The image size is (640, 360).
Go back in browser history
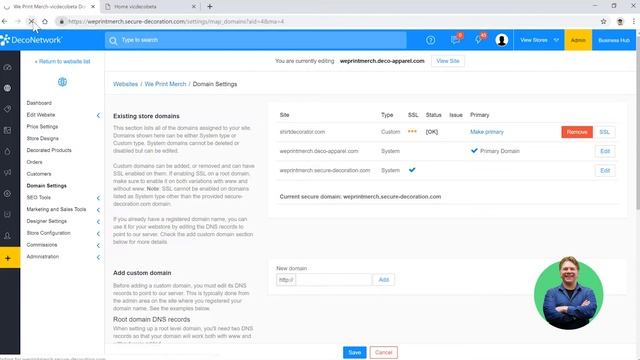4,21
